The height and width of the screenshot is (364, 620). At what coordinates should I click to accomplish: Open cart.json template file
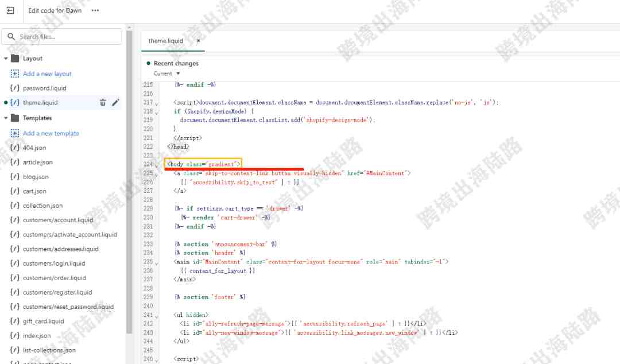[x=34, y=191]
